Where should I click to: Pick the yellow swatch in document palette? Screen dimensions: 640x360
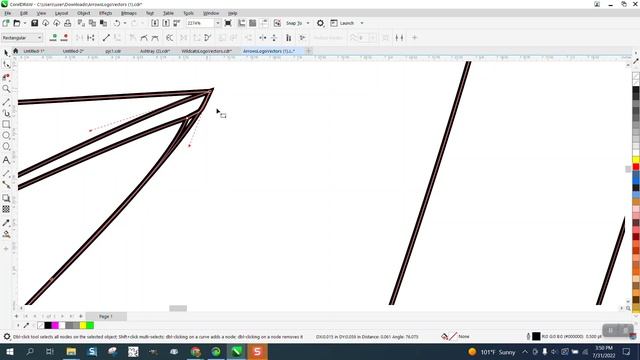pyautogui.click(x=83, y=325)
